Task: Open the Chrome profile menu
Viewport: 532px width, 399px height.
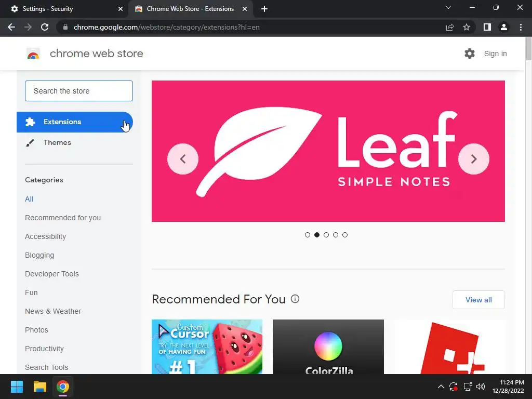Action: click(504, 27)
